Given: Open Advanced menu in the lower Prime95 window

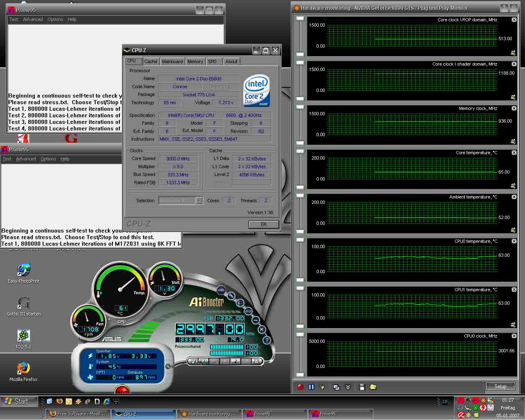Looking at the screenshot, I should (26, 159).
